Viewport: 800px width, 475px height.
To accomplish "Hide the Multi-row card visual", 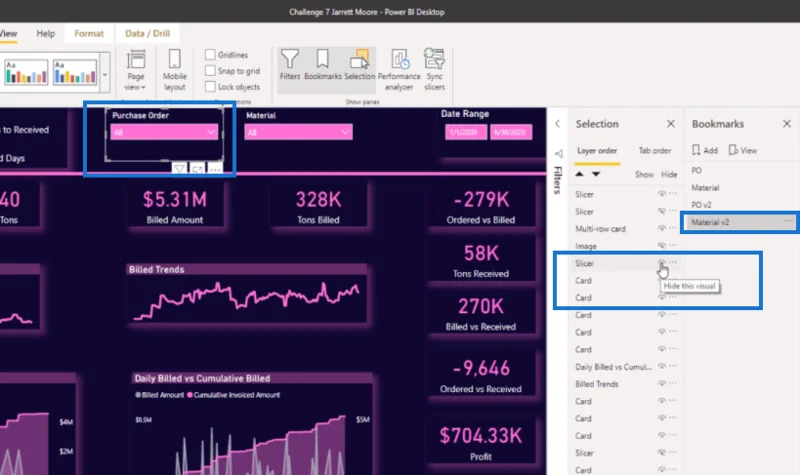I will 662,228.
